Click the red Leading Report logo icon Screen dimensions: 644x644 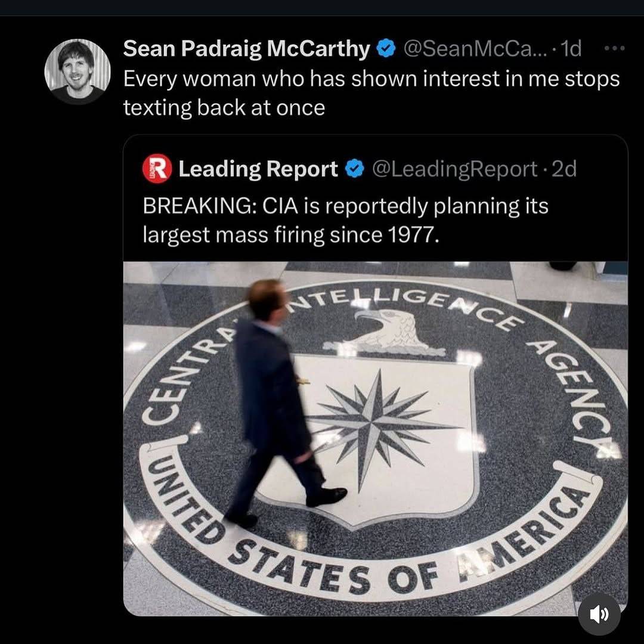[157, 169]
